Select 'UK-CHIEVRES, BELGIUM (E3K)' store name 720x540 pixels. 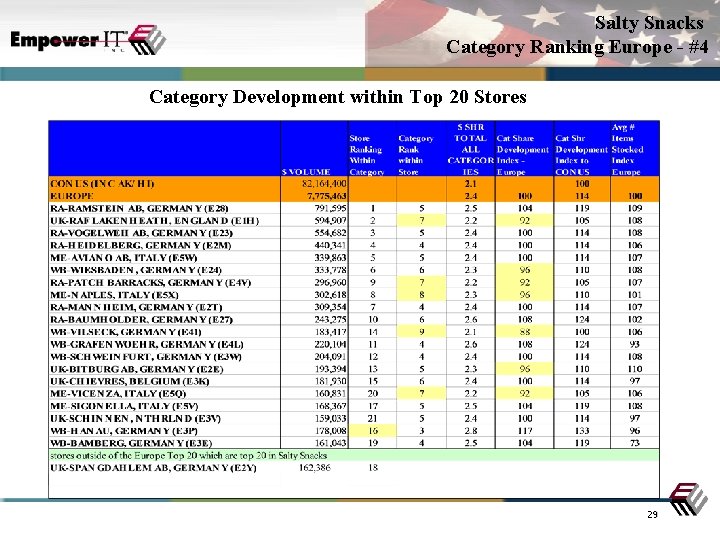point(129,381)
